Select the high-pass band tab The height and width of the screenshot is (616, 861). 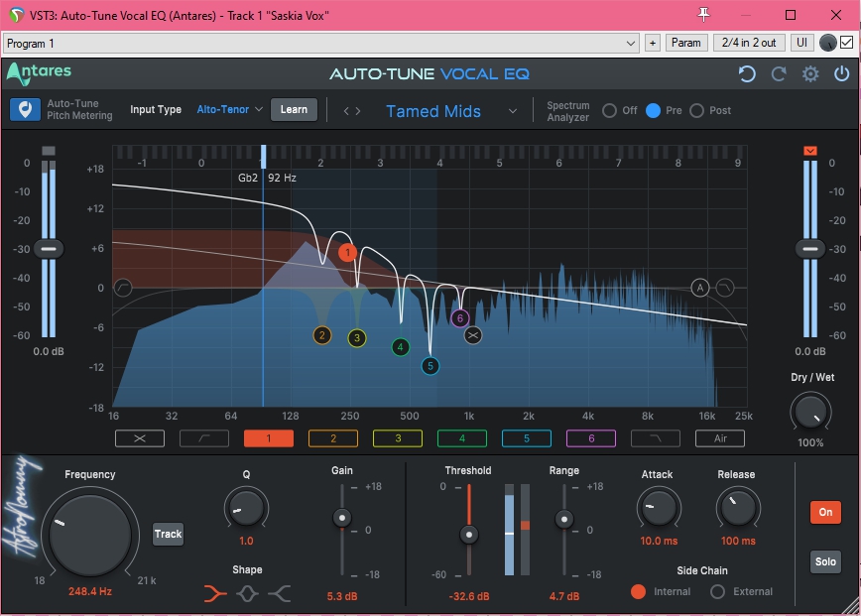[x=204, y=438]
